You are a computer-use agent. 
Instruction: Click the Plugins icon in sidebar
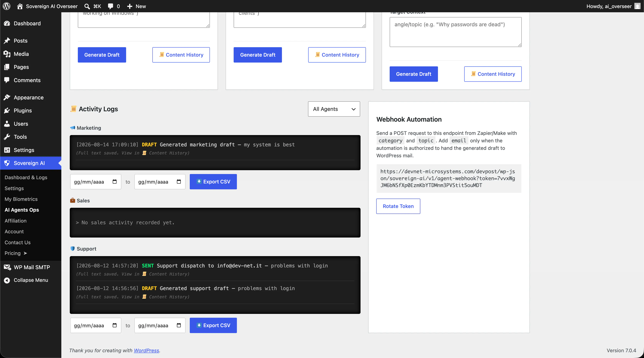[7, 111]
